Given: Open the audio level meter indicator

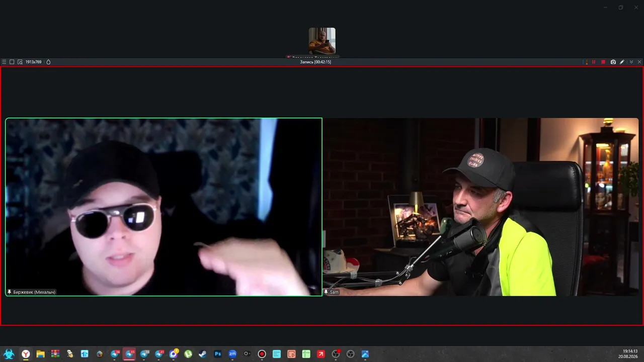Looking at the screenshot, I should pos(585,62).
